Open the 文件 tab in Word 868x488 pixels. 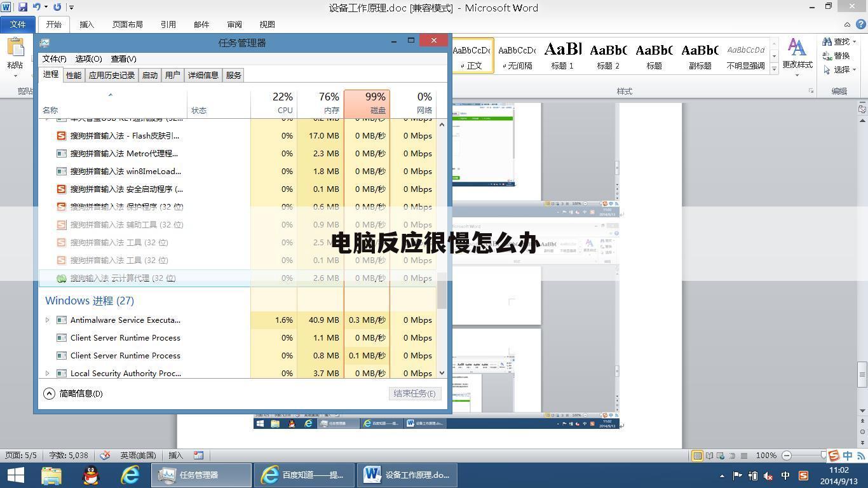pyautogui.click(x=18, y=24)
